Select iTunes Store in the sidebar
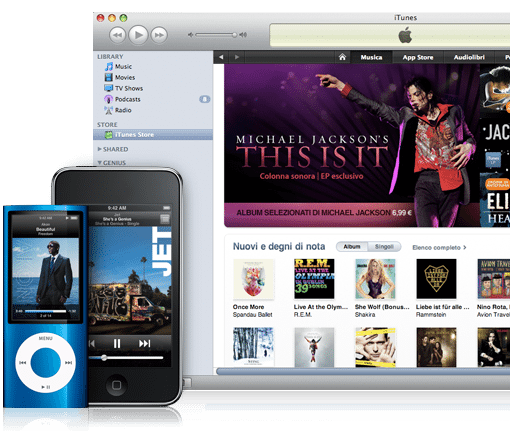 (153, 135)
